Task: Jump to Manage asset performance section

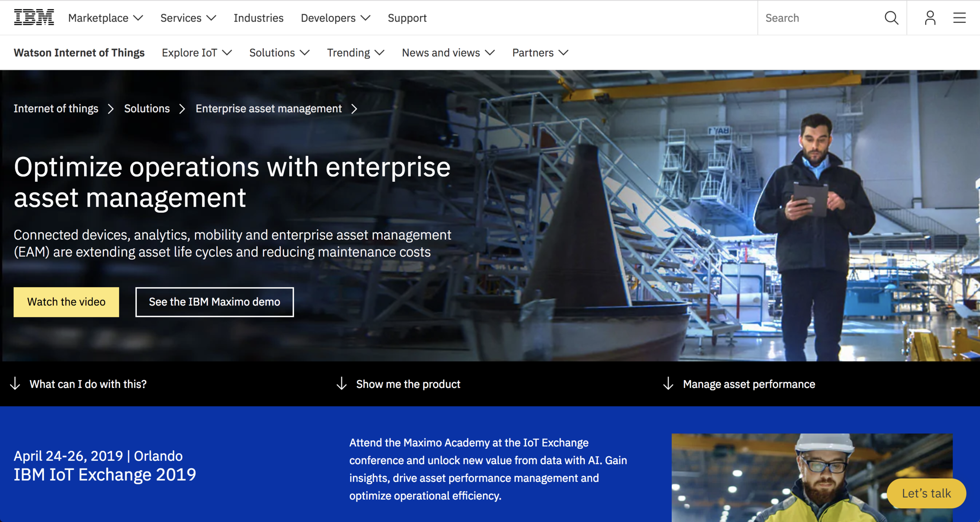Action: click(749, 384)
